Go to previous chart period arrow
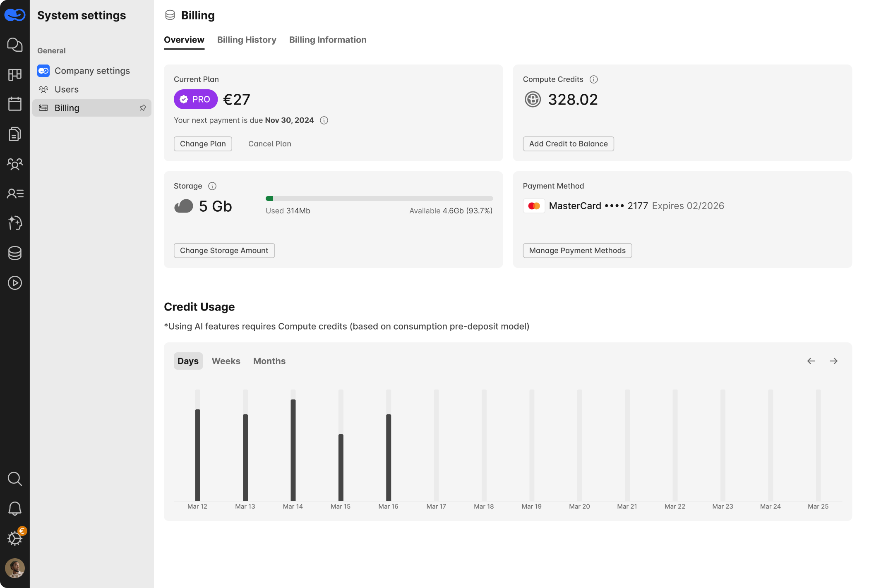Viewport: 869px width, 588px height. (811, 361)
